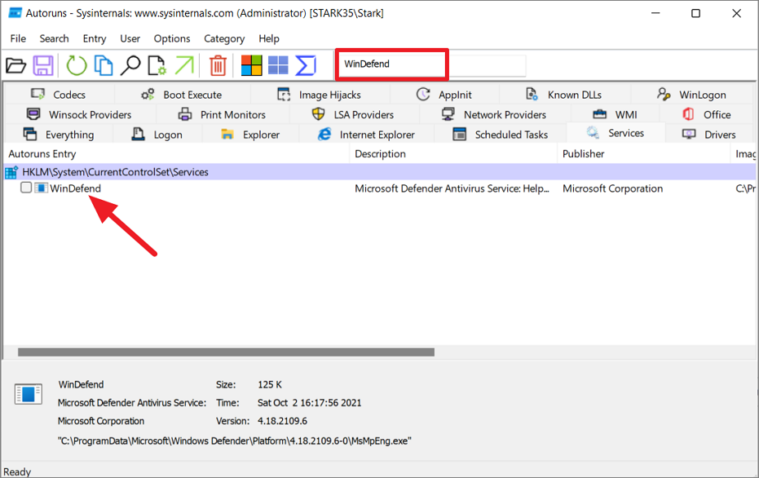Click the horizontal scrollbar thumb

click(x=226, y=352)
